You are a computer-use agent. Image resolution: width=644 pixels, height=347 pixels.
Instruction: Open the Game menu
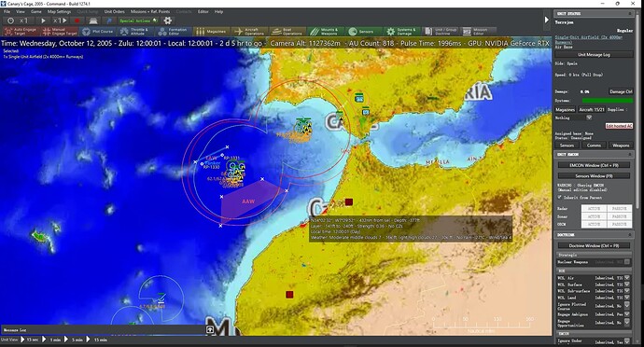click(x=36, y=11)
